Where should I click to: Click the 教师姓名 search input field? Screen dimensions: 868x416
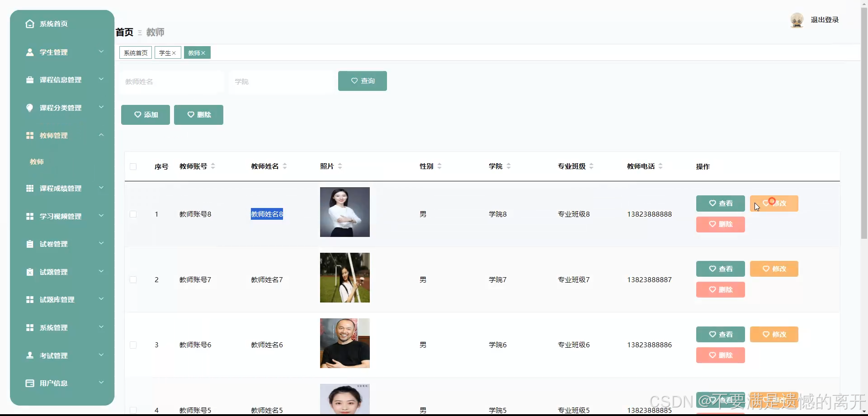point(171,82)
